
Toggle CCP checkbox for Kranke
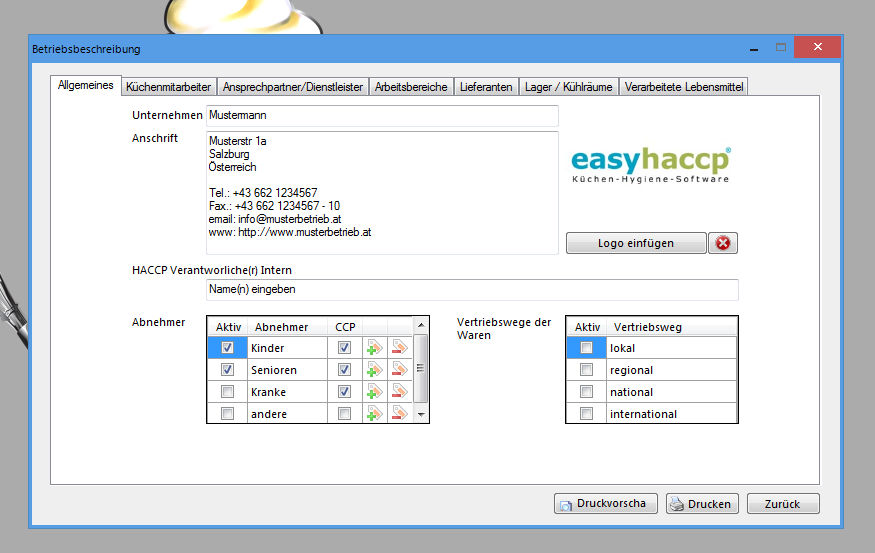[x=344, y=392]
